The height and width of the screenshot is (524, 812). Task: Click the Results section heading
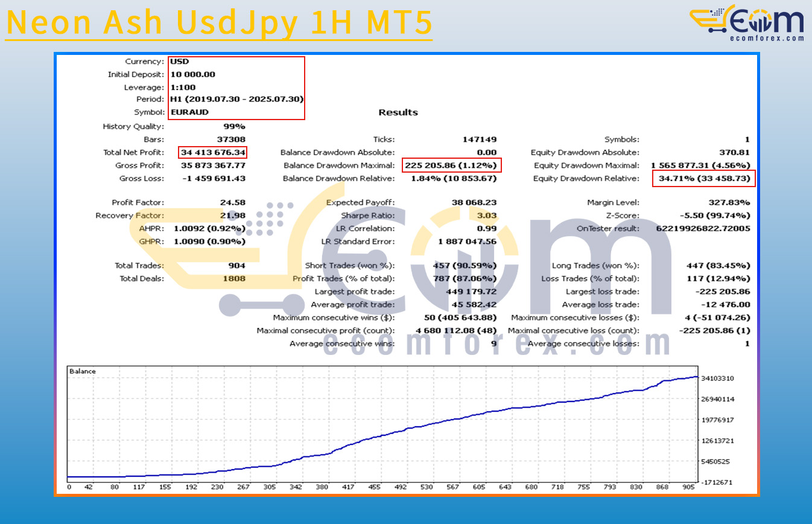[x=398, y=112]
